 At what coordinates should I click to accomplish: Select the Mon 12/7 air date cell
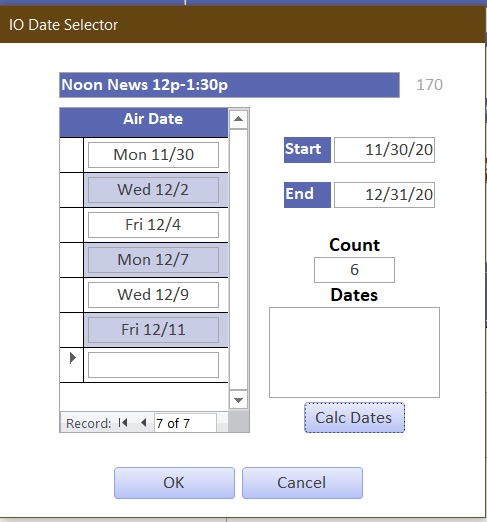[153, 260]
